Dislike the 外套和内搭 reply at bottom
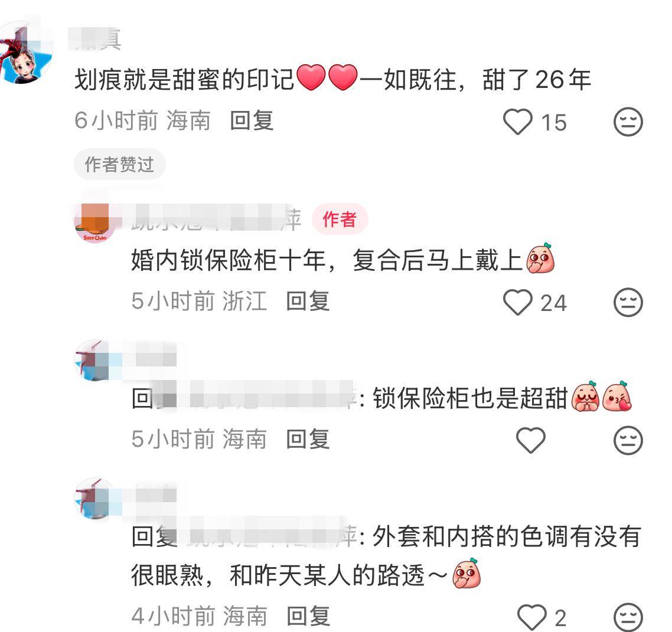The image size is (672, 632). pyautogui.click(x=628, y=617)
